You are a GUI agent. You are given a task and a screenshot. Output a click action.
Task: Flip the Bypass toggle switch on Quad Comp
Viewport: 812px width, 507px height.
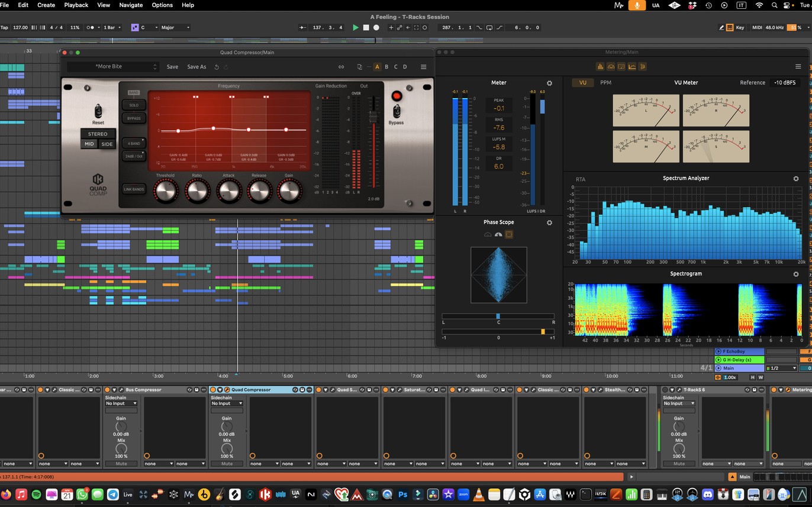397,111
